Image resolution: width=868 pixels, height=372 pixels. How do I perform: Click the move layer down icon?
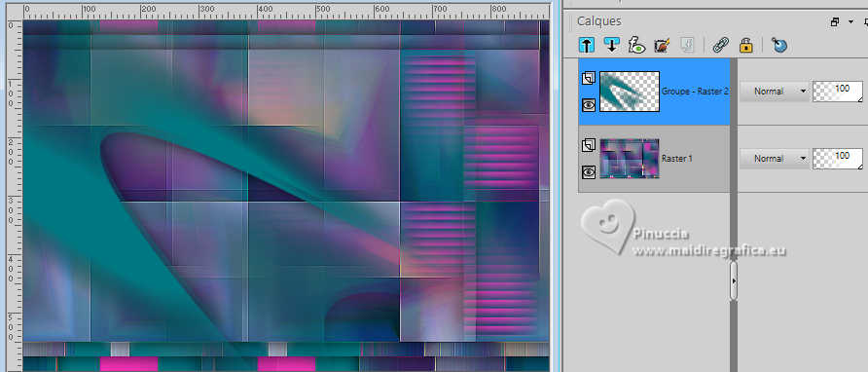click(612, 46)
